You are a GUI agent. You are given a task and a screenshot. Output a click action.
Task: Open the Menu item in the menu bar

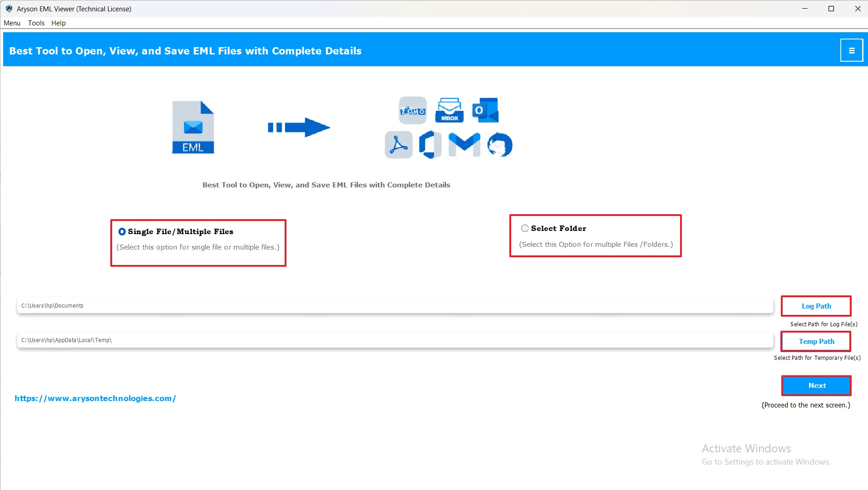[12, 23]
